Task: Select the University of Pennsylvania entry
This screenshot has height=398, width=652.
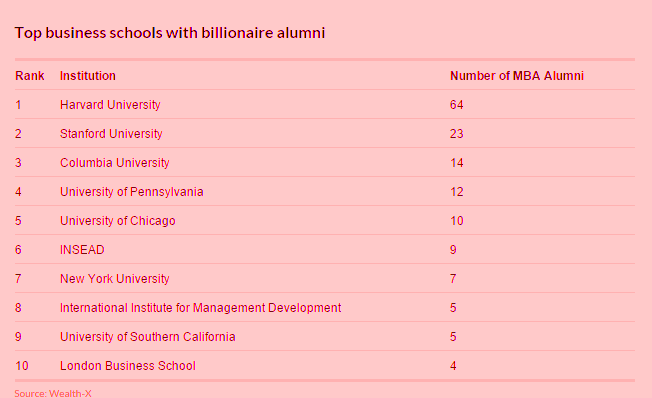Action: [131, 192]
